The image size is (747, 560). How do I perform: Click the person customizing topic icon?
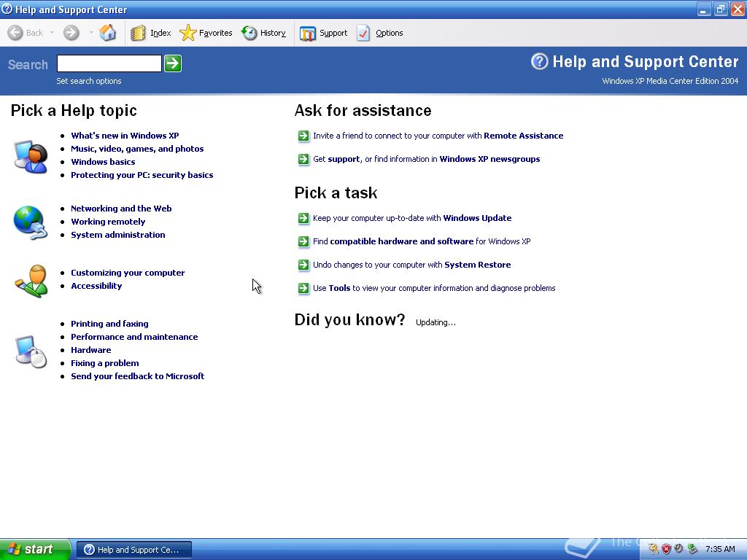tap(31, 281)
